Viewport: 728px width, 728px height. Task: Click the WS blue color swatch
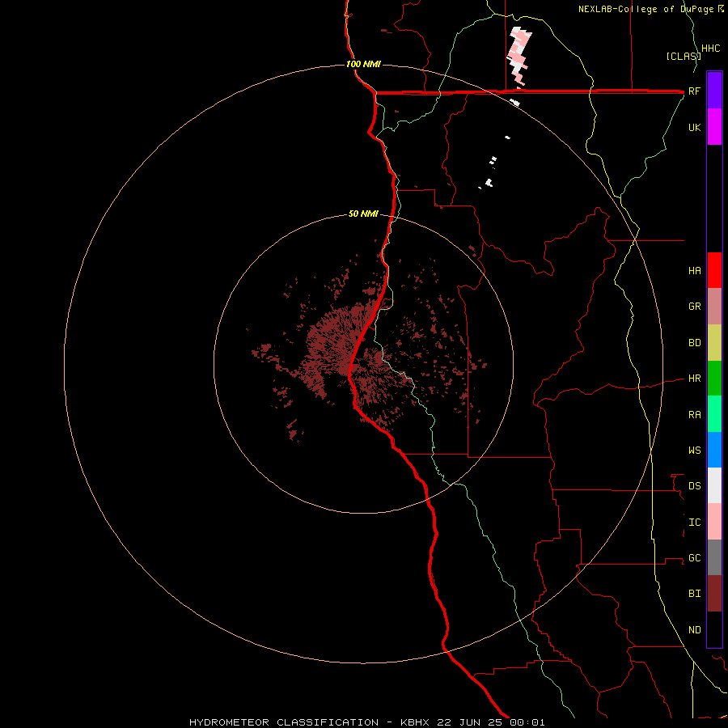point(714,450)
